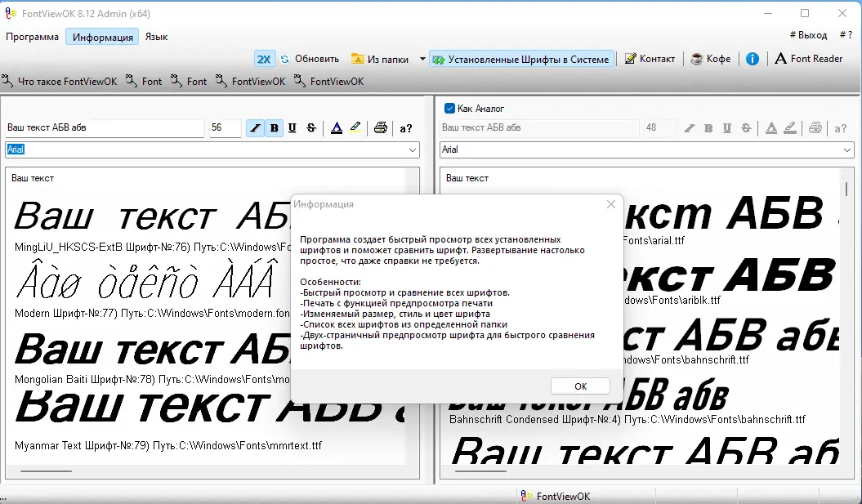Click the first Font link
The image size is (862, 504).
144,82
